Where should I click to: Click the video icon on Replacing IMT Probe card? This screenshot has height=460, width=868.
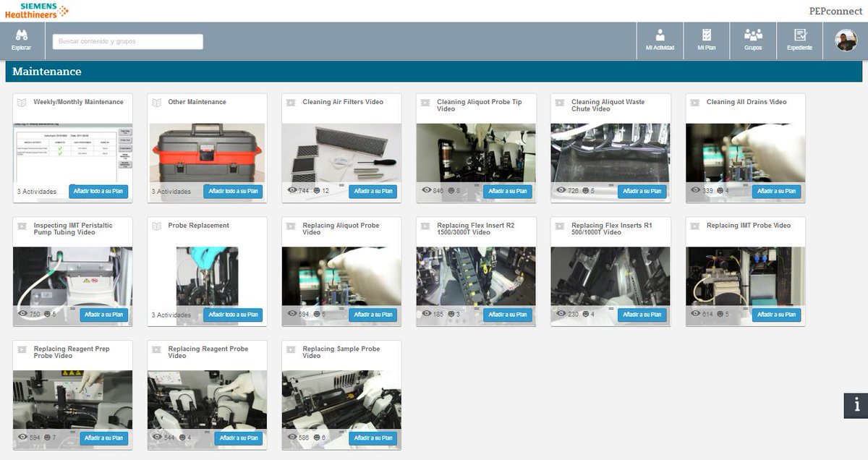[x=695, y=226]
